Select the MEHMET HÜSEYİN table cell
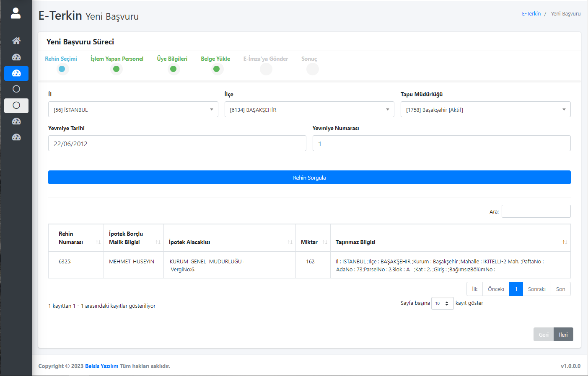This screenshot has height=376, width=588. point(133,265)
